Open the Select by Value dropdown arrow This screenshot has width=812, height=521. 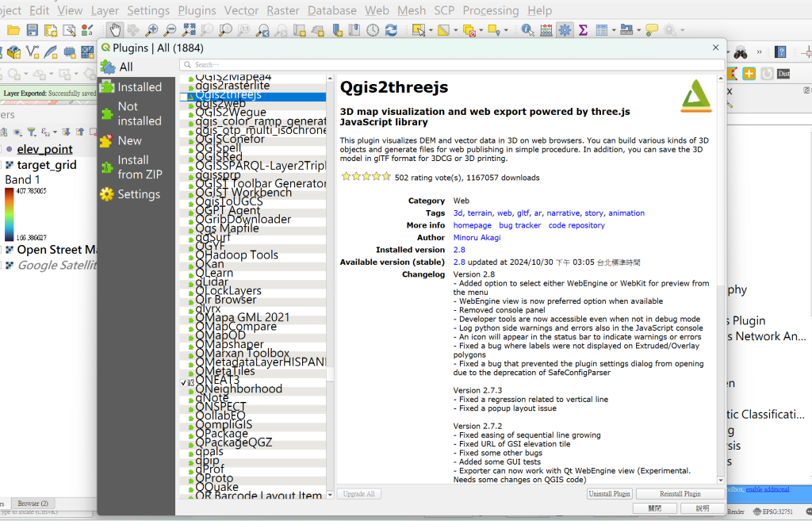[456, 30]
